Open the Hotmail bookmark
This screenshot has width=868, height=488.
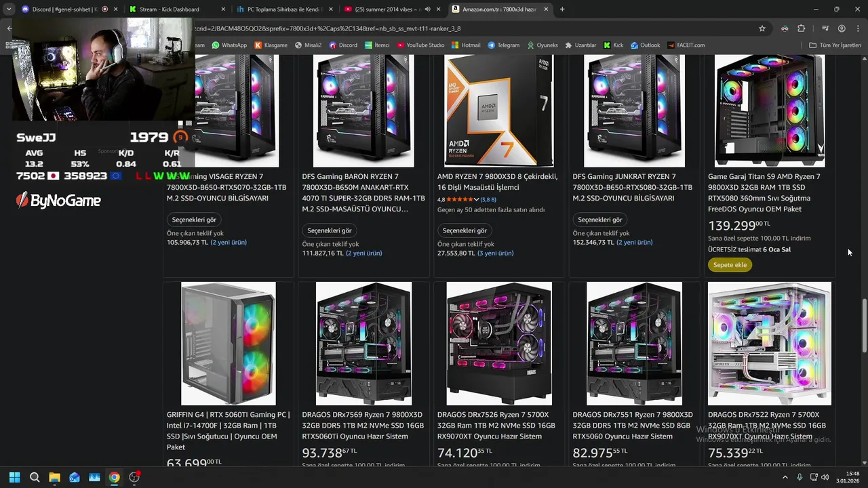466,45
